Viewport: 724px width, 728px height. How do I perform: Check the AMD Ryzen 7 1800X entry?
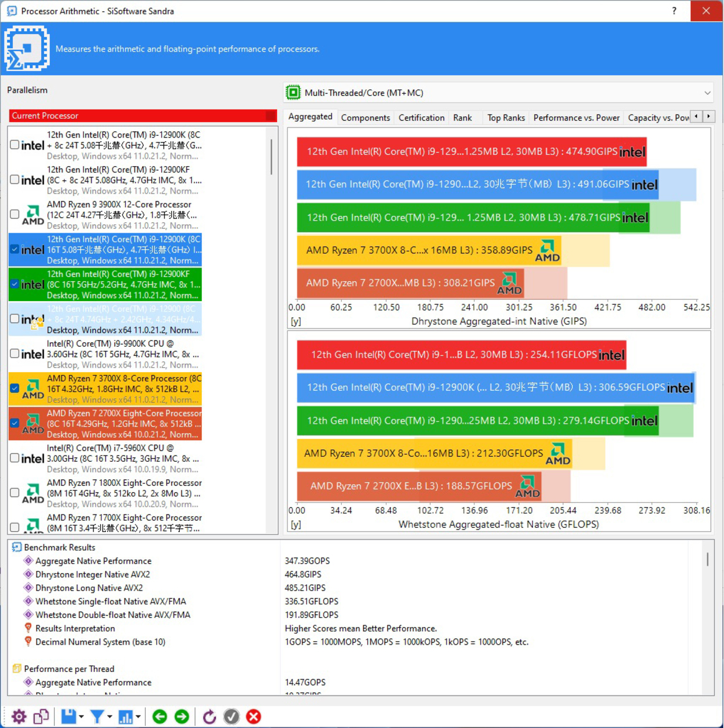coord(14,493)
